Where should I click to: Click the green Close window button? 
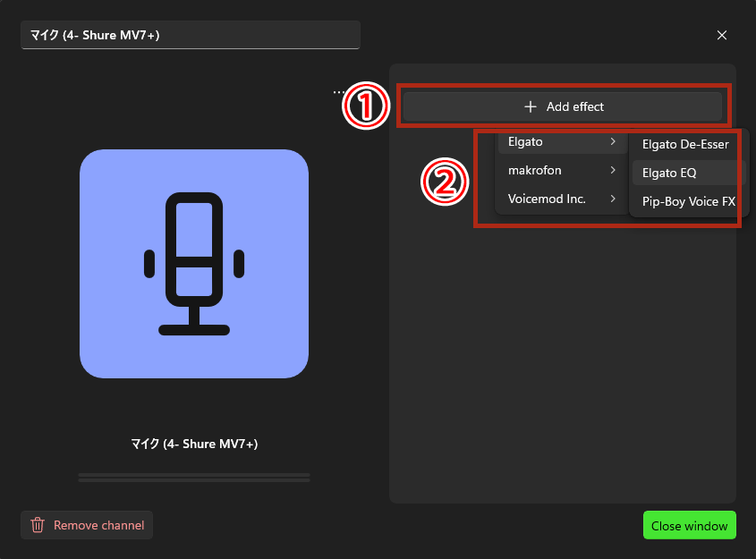[x=690, y=526]
